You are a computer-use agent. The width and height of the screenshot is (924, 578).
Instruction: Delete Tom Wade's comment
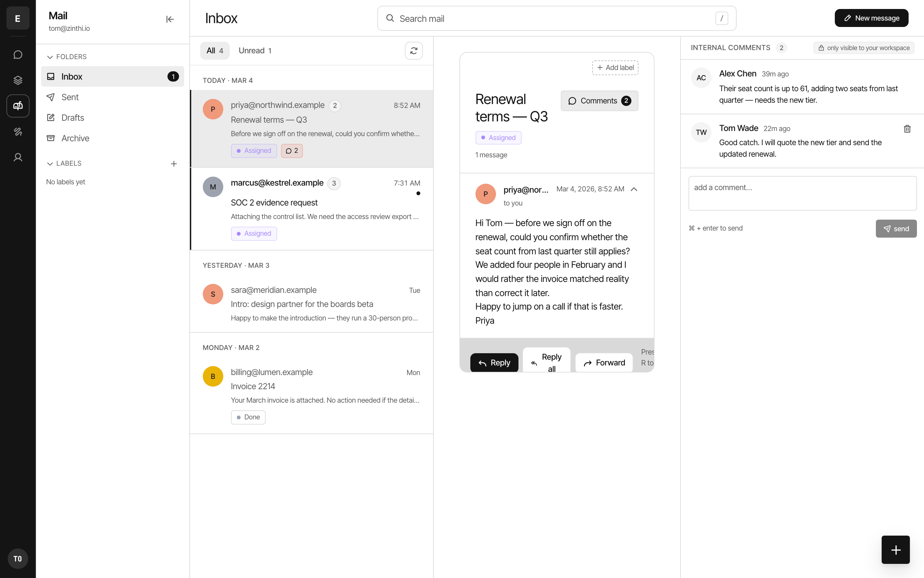coord(907,129)
